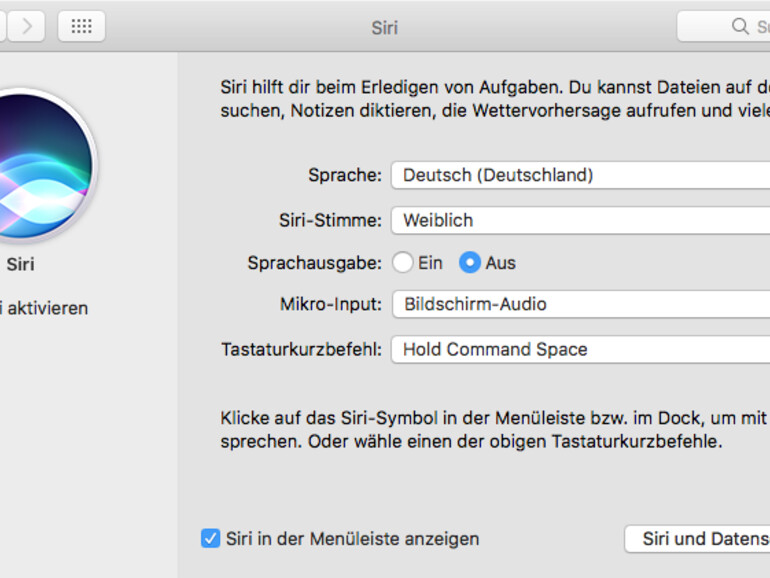Click the 'Mikro-Input:' label
Viewport: 770px width, 578px height.
330,304
